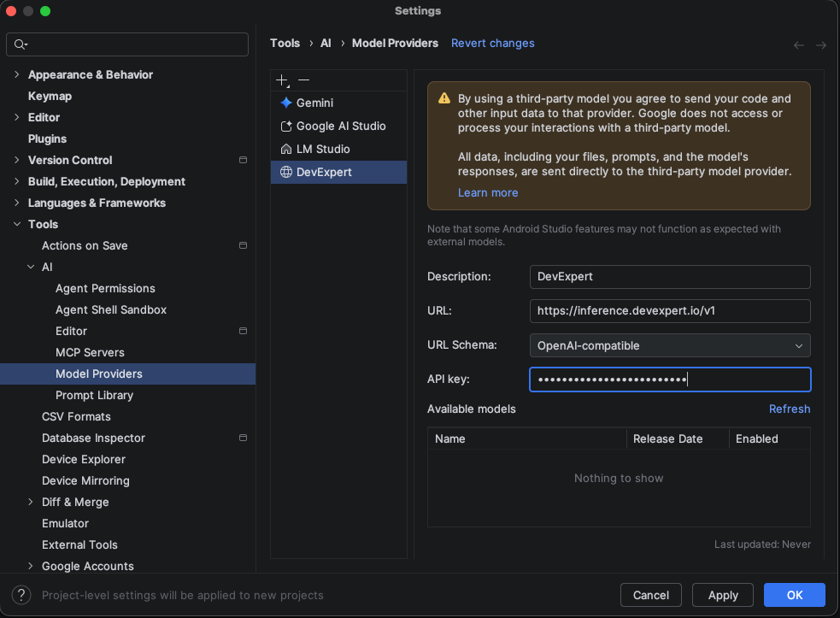
Task: Click the Cancel button
Action: [x=650, y=595]
